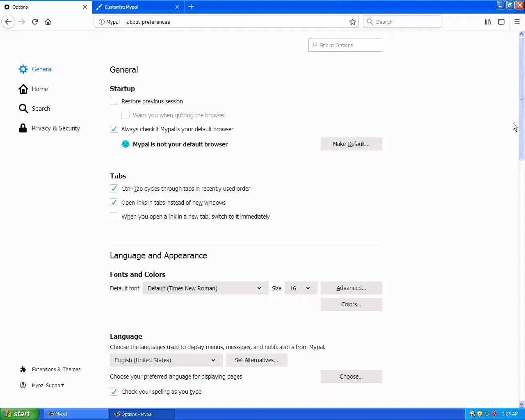Click the gear icon beside General
This screenshot has width=525, height=420.
23,69
